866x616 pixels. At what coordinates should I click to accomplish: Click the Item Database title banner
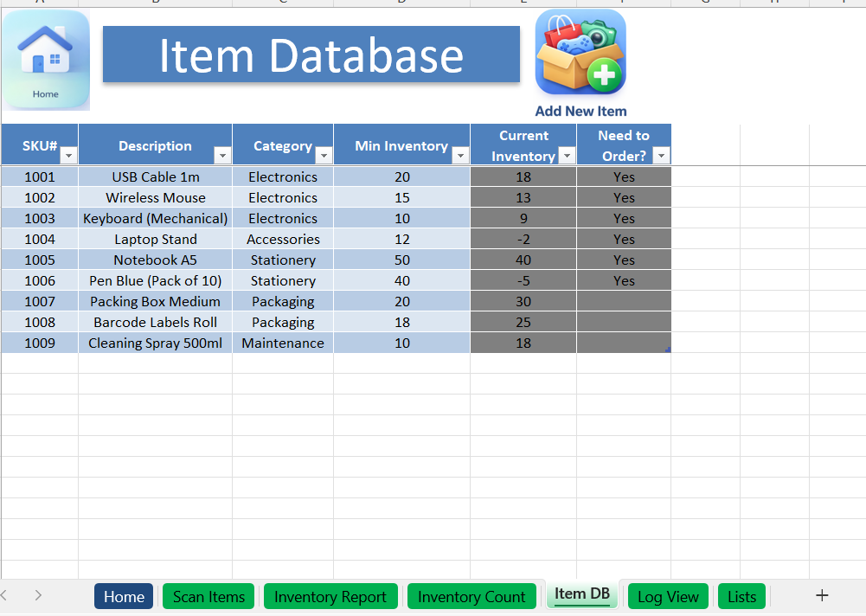(311, 55)
